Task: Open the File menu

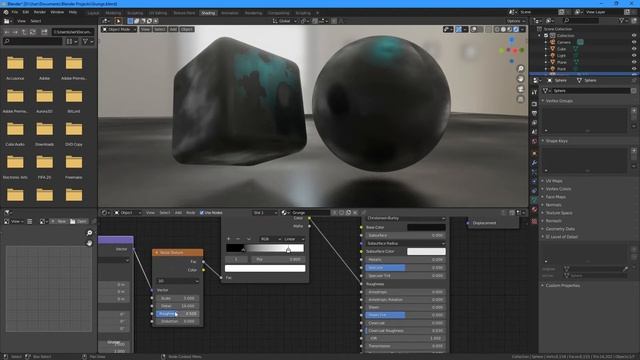Action: [x=15, y=12]
